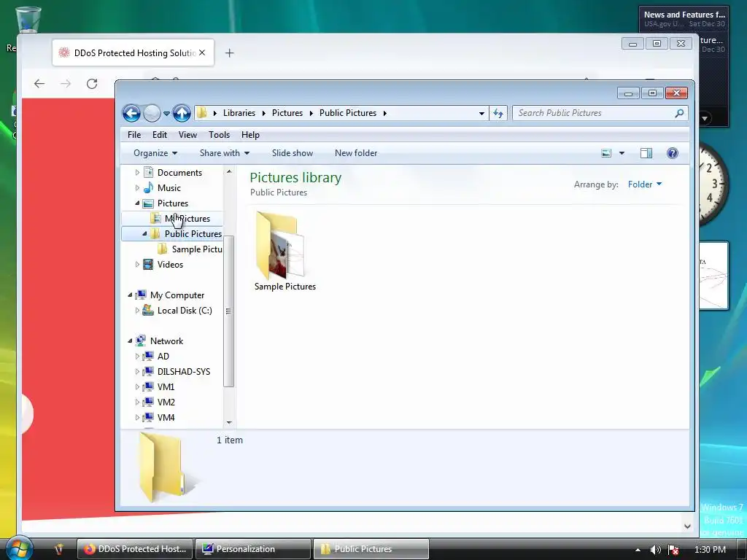Click the navigation pane scroll down arrow
Screen dimensions: 747x560
coord(229,422)
